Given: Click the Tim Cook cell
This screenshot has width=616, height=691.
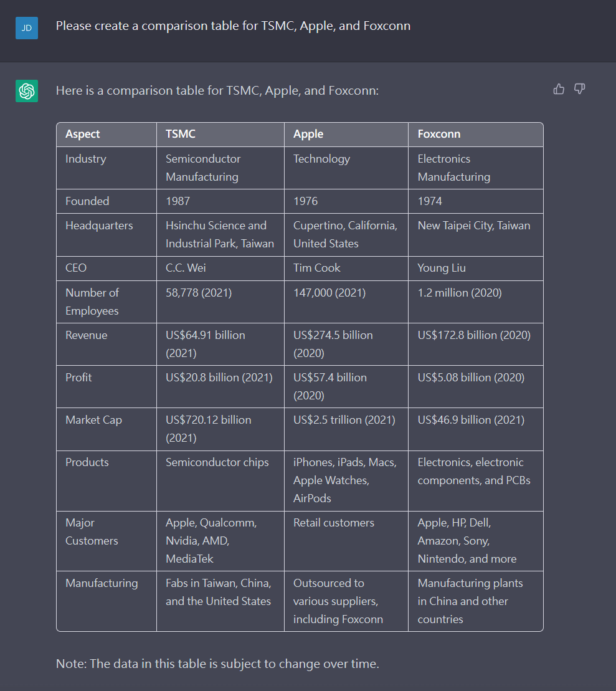Looking at the screenshot, I should [x=346, y=269].
